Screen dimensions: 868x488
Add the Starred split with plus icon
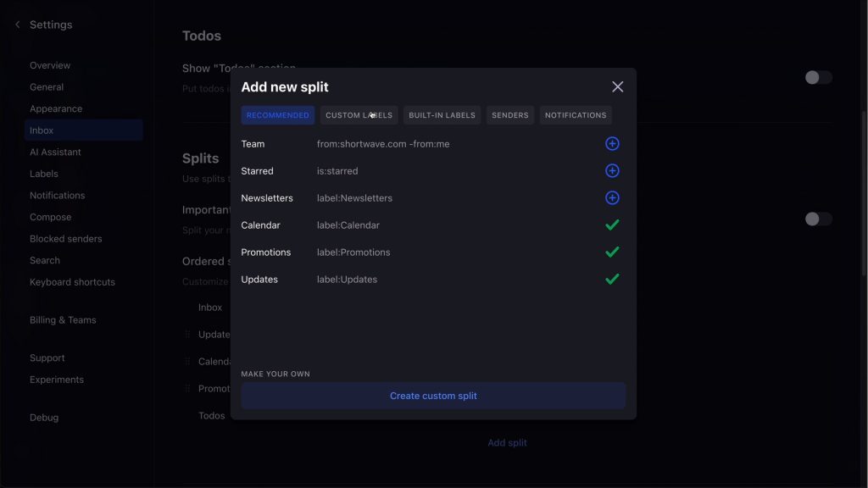point(612,171)
